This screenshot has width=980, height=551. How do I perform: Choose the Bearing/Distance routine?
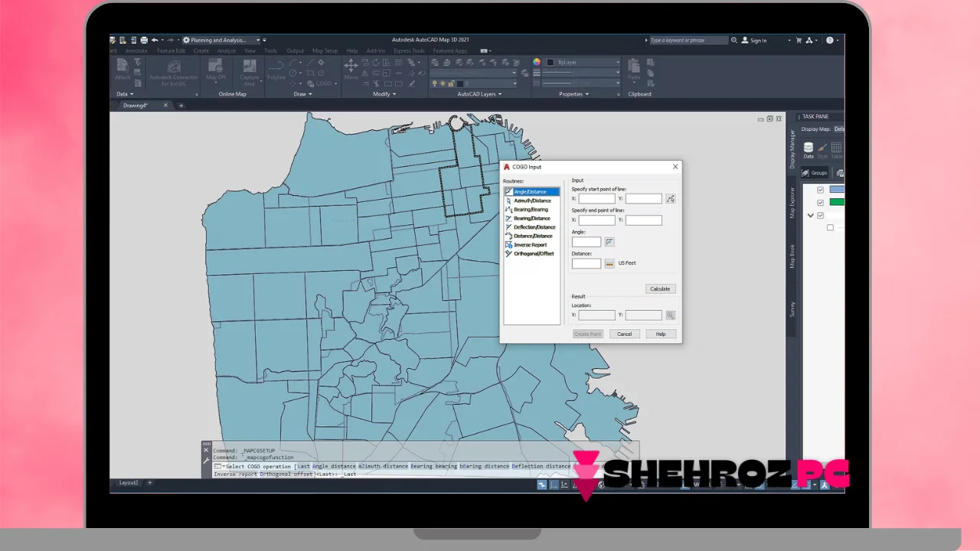531,218
